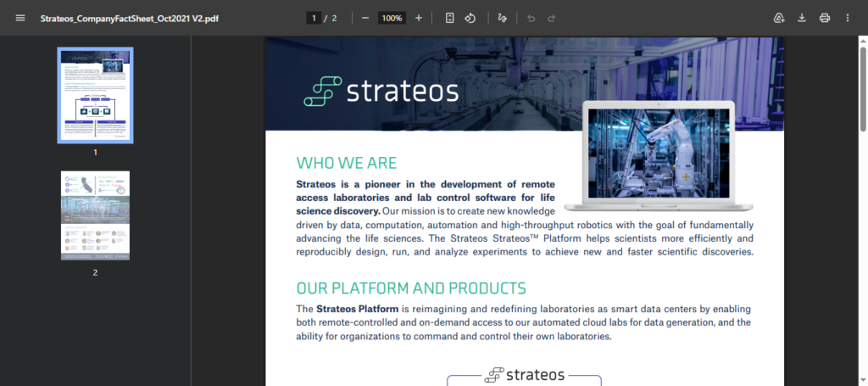Click the Strateos logo in header banner

click(381, 91)
